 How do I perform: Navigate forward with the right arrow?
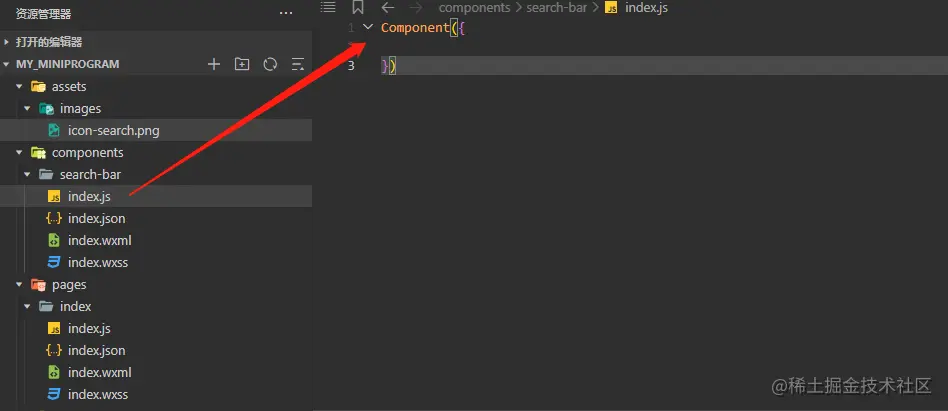coord(416,8)
